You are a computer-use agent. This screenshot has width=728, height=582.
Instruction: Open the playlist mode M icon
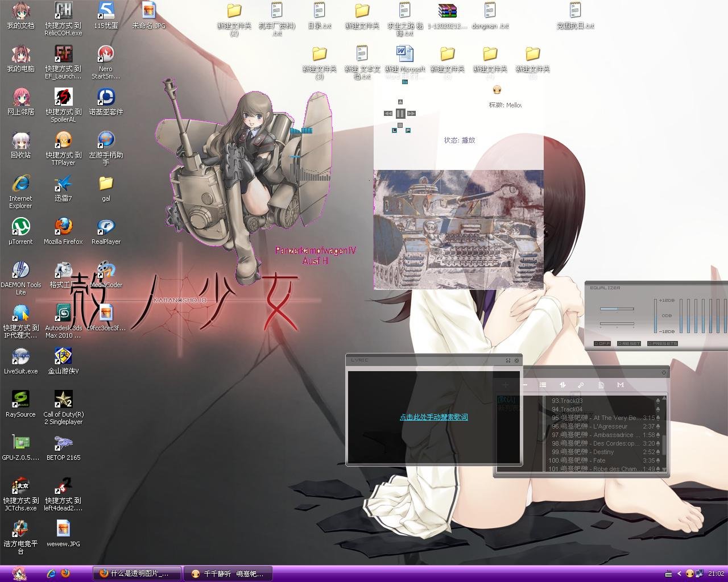tap(621, 385)
